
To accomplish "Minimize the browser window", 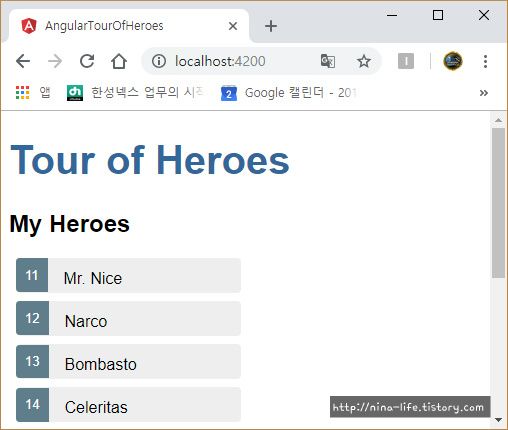I will pos(392,15).
